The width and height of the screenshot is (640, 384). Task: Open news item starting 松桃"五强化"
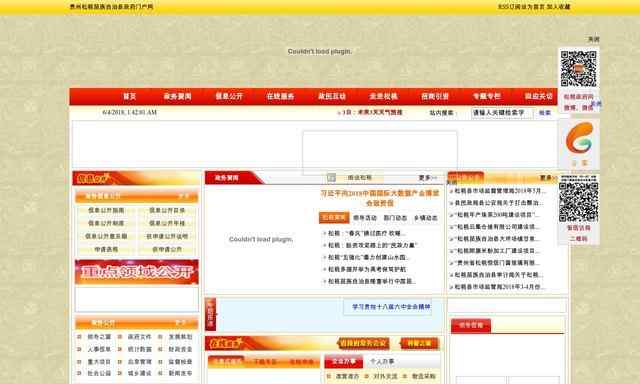click(369, 257)
